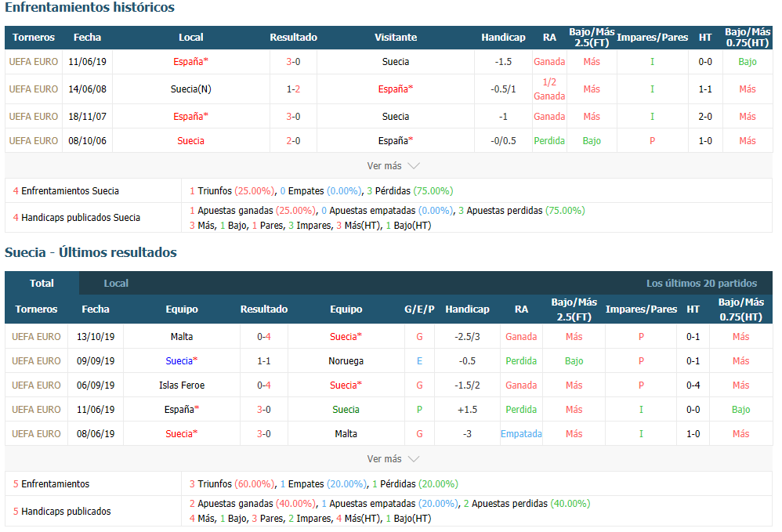Open the 3-0 result dated 18/11/07

pyautogui.click(x=293, y=117)
